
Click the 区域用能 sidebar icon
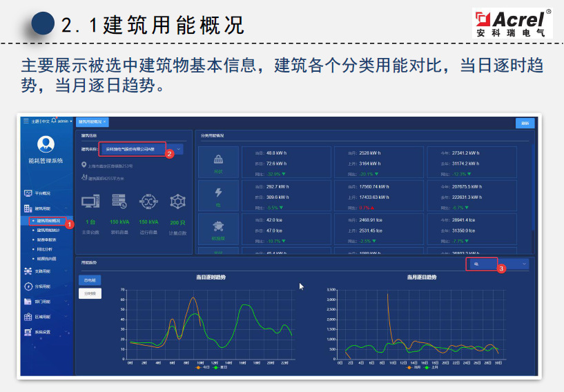pos(28,317)
